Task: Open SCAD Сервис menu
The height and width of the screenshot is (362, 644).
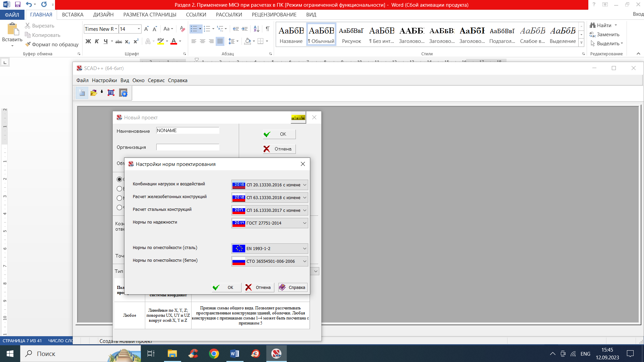Action: [x=156, y=80]
